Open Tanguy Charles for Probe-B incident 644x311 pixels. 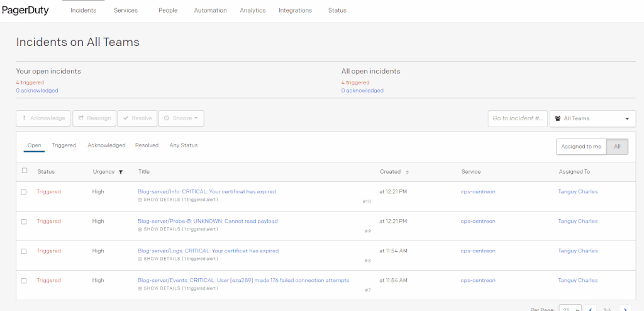click(x=578, y=222)
